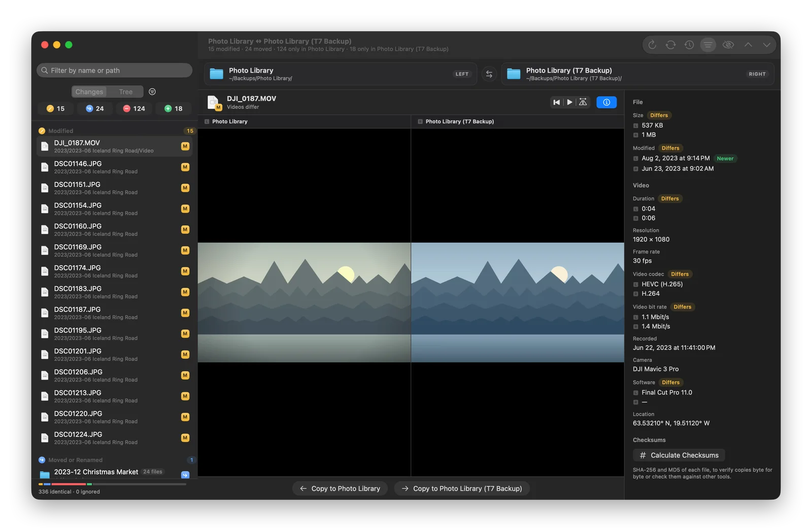This screenshot has width=812, height=531.
Task: Toggle the added filter showing 18
Action: tap(174, 109)
